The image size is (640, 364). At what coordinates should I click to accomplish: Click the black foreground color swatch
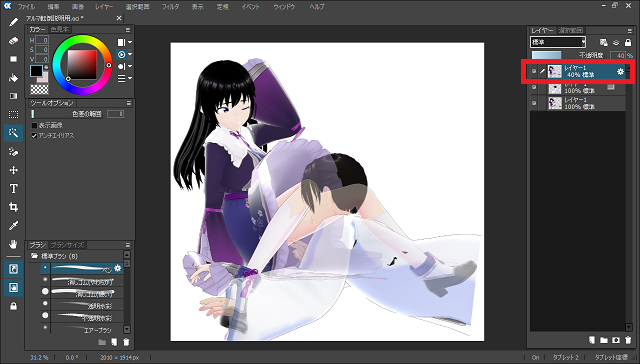(x=36, y=71)
